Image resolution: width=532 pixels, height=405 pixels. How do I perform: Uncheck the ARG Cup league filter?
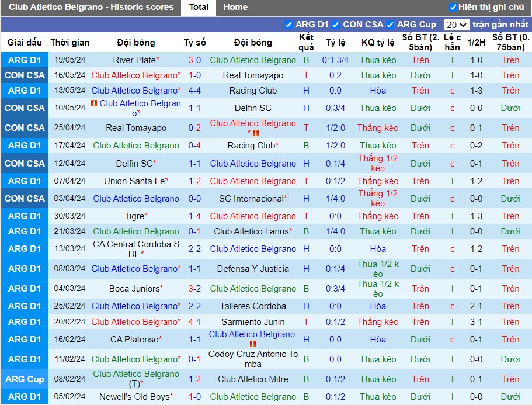[x=390, y=25]
